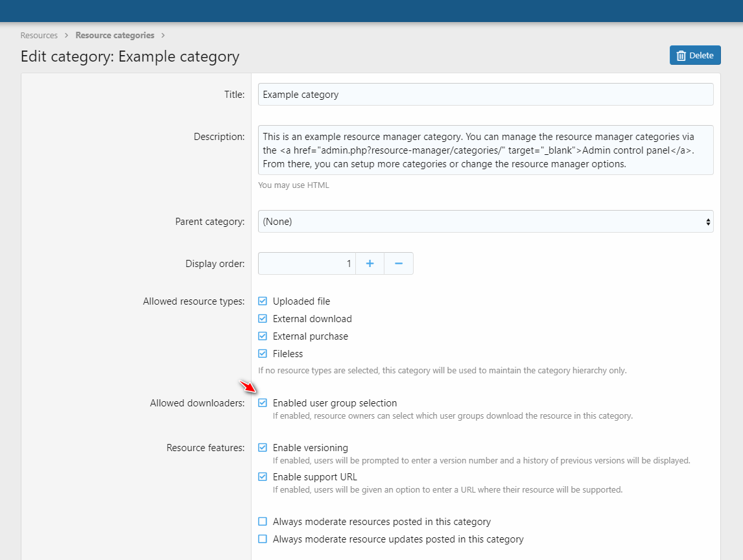Open the Parent category dropdown
Screen dimensions: 743x560
[485, 221]
